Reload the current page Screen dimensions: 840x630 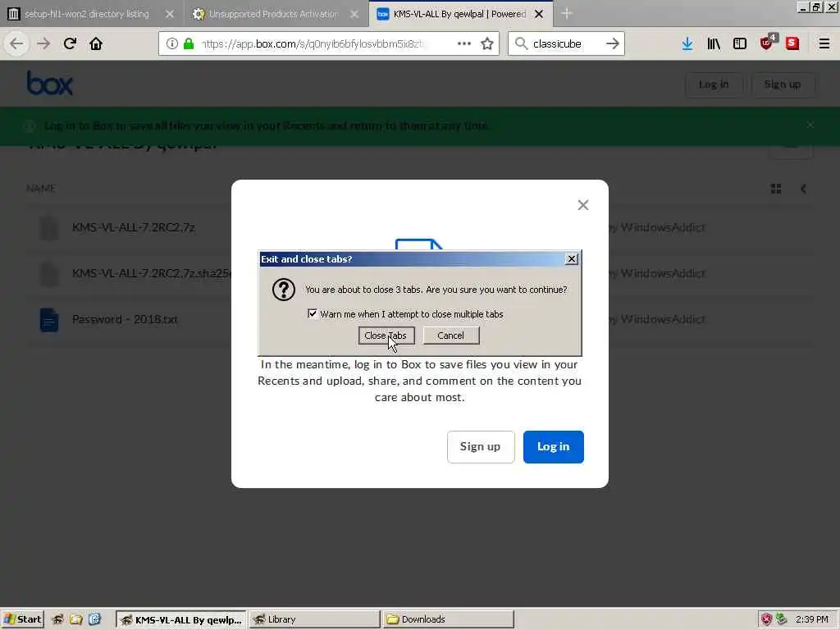(x=70, y=43)
